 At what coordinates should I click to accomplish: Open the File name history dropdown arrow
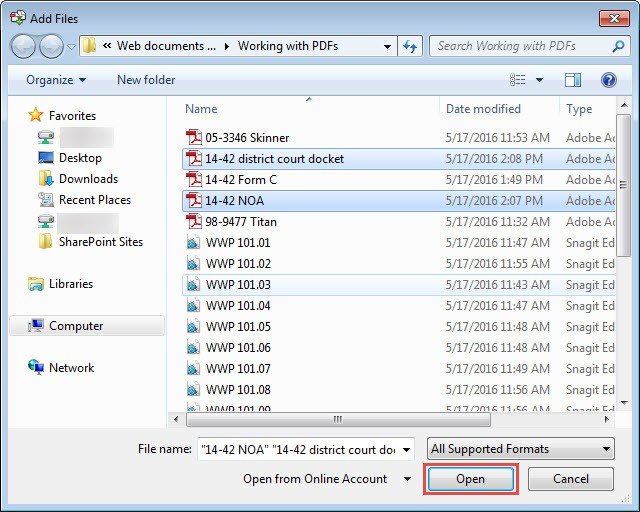[405, 450]
